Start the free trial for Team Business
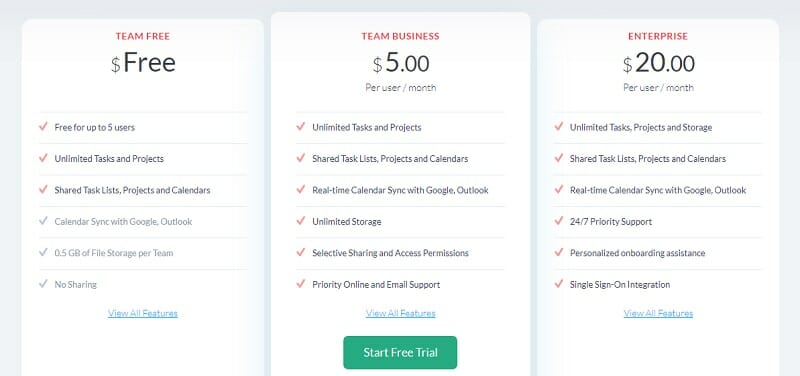800x376 pixels. point(400,353)
